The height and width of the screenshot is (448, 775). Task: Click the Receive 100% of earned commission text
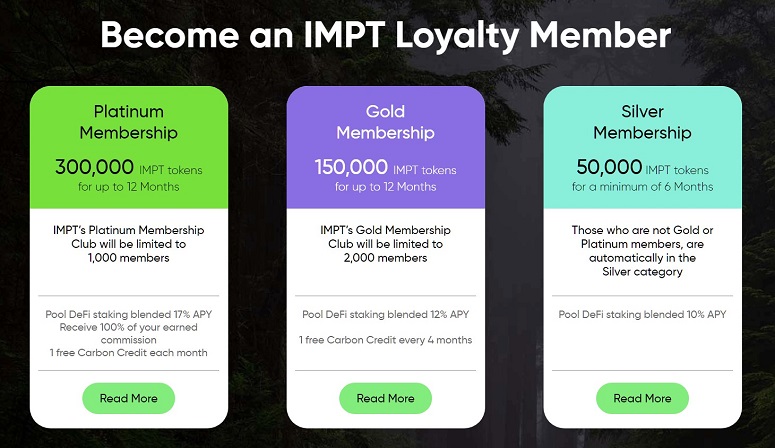coord(129,333)
